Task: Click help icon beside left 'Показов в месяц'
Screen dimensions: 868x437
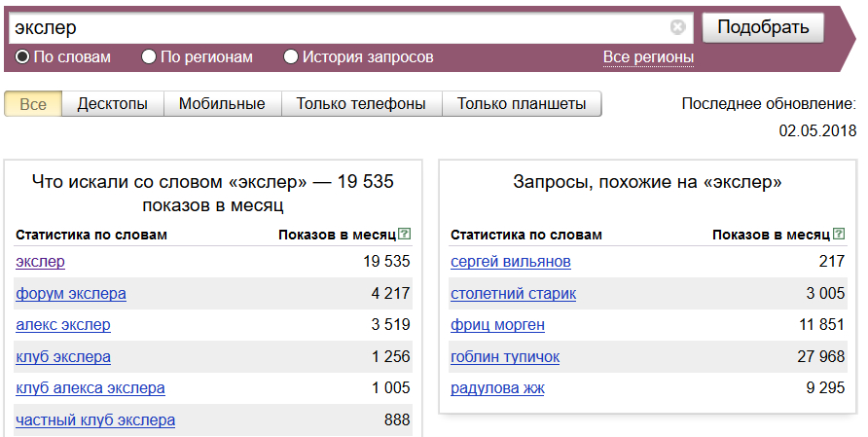Action: coord(405,235)
